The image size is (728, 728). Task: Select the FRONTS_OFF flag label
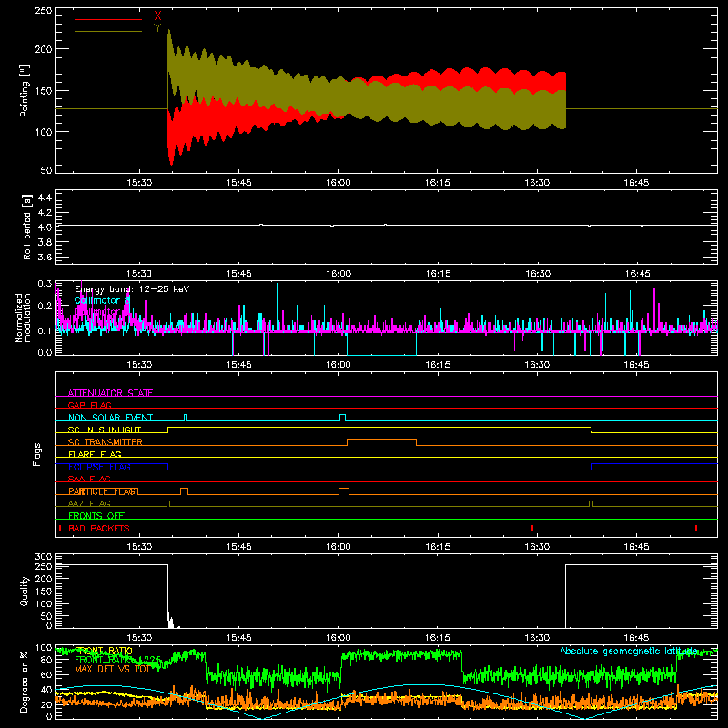click(x=96, y=515)
